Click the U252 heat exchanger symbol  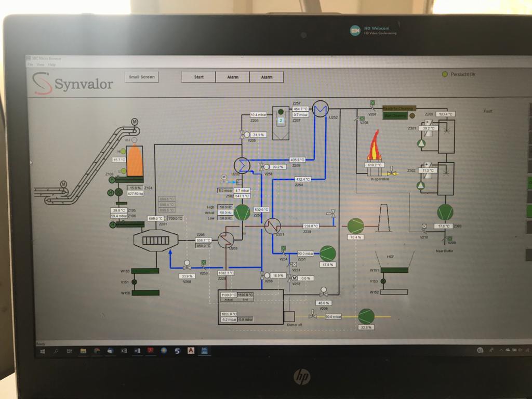coord(321,109)
